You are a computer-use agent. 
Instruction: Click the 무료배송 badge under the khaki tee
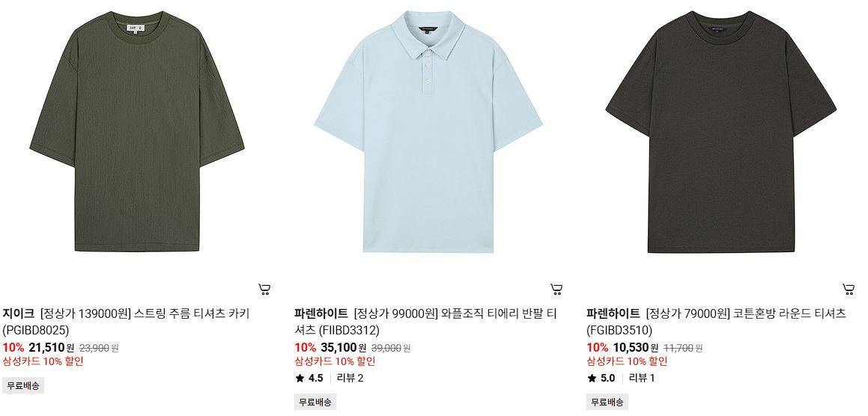click(x=23, y=385)
